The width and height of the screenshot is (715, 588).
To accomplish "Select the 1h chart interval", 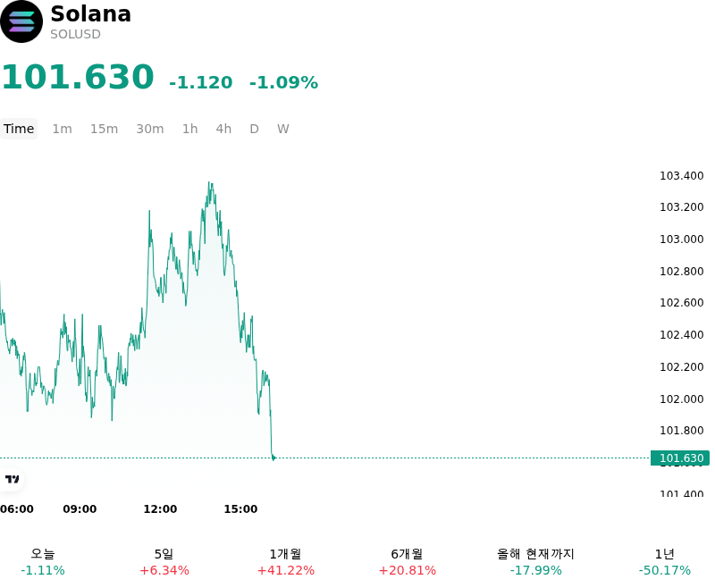I will [190, 129].
